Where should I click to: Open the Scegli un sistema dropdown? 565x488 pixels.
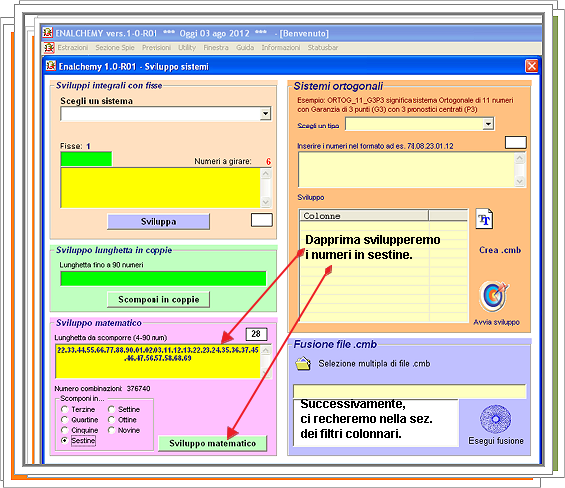tap(265, 114)
